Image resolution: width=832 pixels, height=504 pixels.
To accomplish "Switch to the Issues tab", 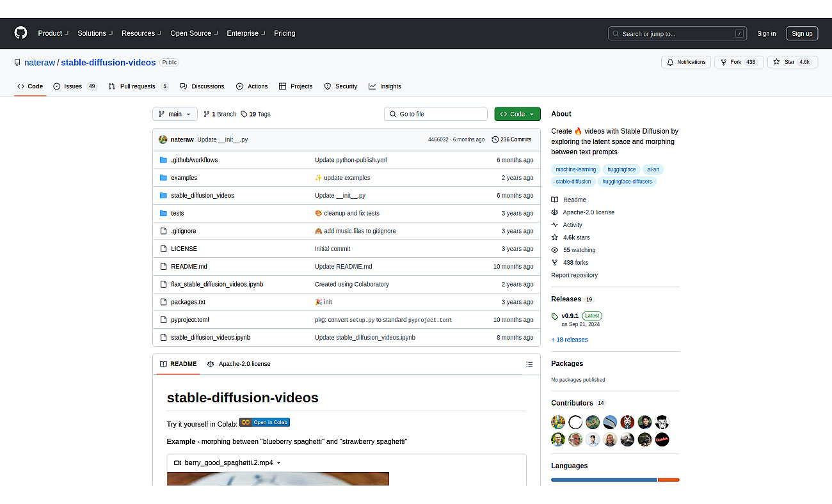I will pos(75,86).
